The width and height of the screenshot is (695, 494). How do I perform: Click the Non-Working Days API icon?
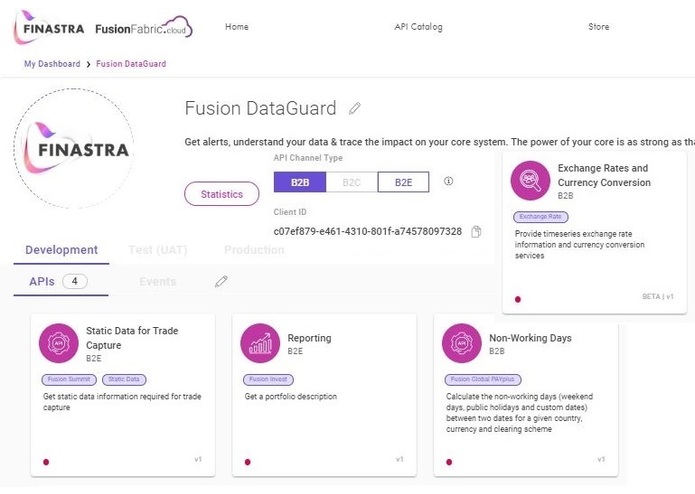click(462, 343)
